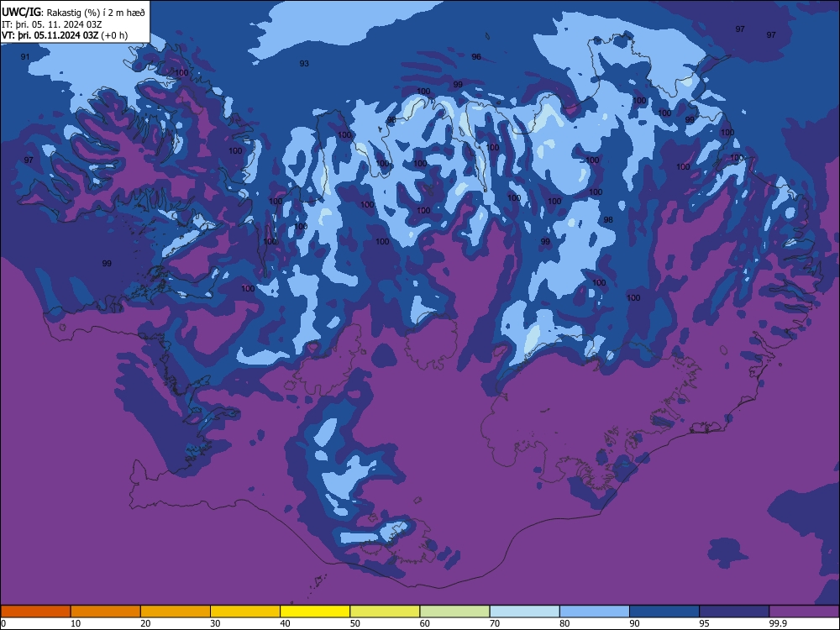Click the "95" legend scale label
The height and width of the screenshot is (630, 840).
point(705,623)
